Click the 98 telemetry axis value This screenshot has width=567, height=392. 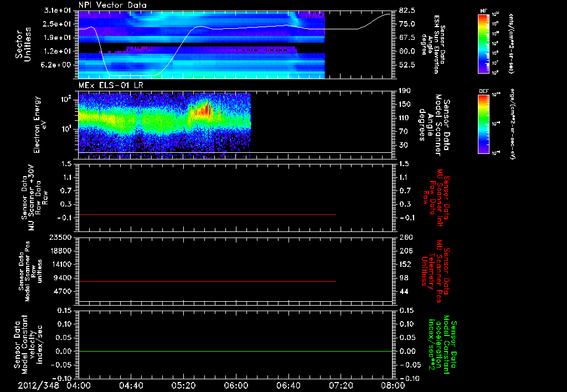403,278
